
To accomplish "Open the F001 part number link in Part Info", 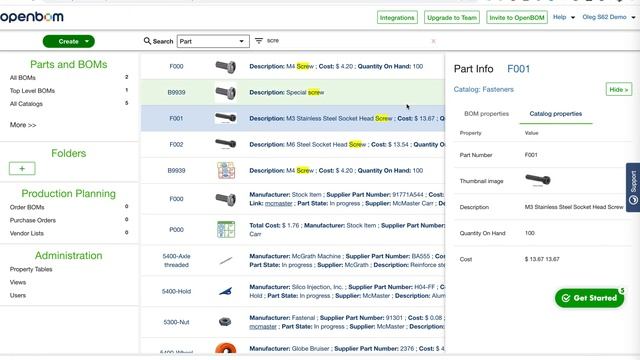I will click(x=518, y=69).
